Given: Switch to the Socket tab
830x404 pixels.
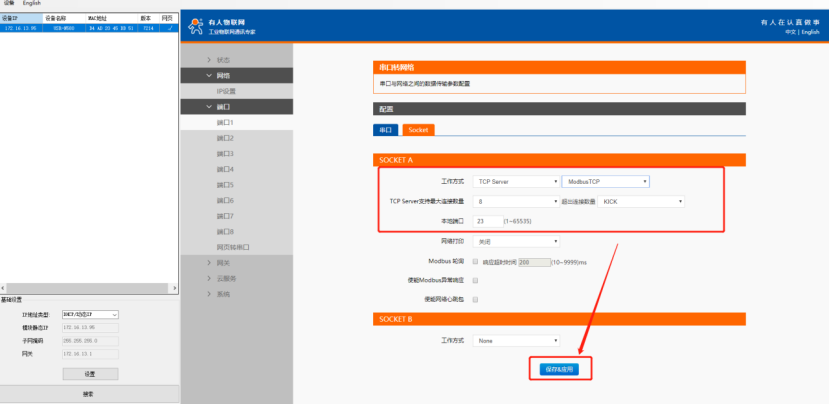Looking at the screenshot, I should point(418,130).
